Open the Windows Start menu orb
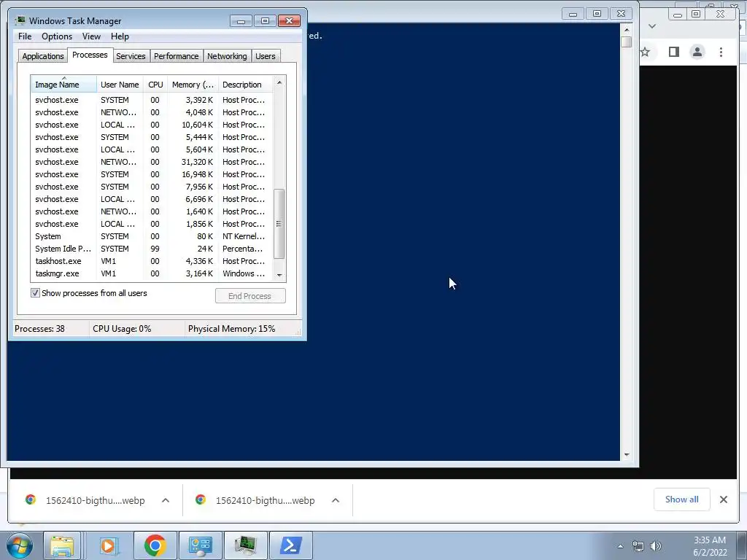 click(19, 545)
